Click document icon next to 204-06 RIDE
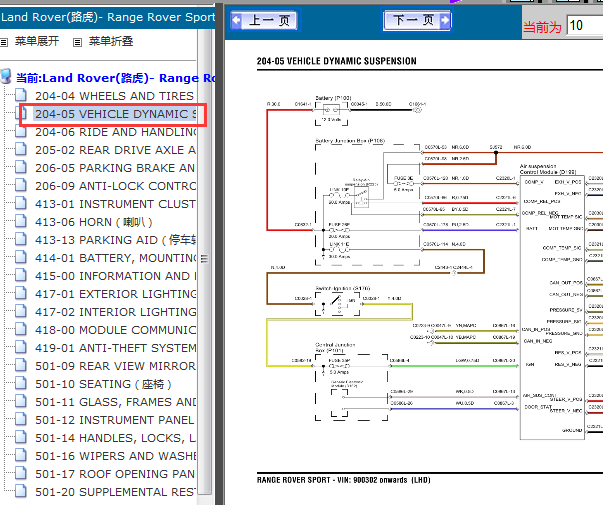The image size is (603, 505). pyautogui.click(x=21, y=131)
